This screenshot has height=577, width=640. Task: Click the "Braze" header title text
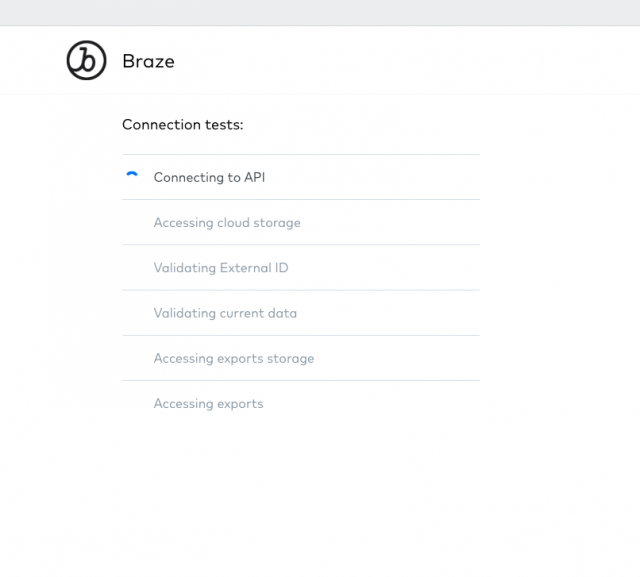click(148, 61)
